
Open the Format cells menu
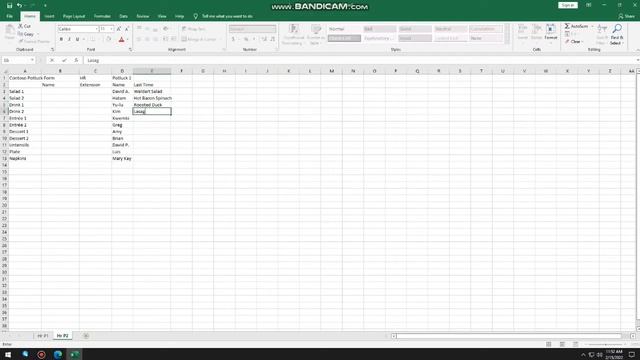click(551, 32)
